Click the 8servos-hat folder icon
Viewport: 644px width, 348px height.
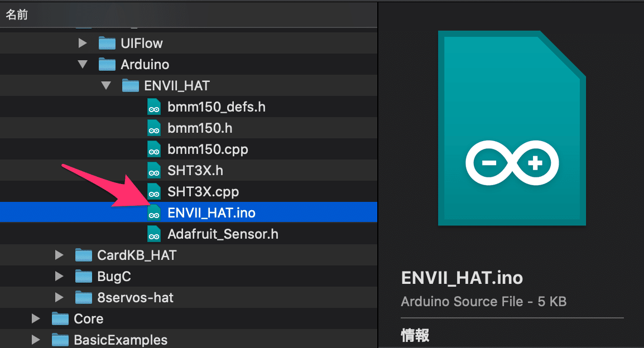tap(83, 297)
